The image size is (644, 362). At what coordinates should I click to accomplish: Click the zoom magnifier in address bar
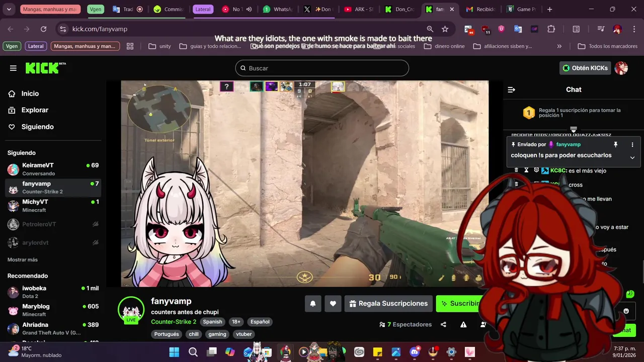(430, 29)
